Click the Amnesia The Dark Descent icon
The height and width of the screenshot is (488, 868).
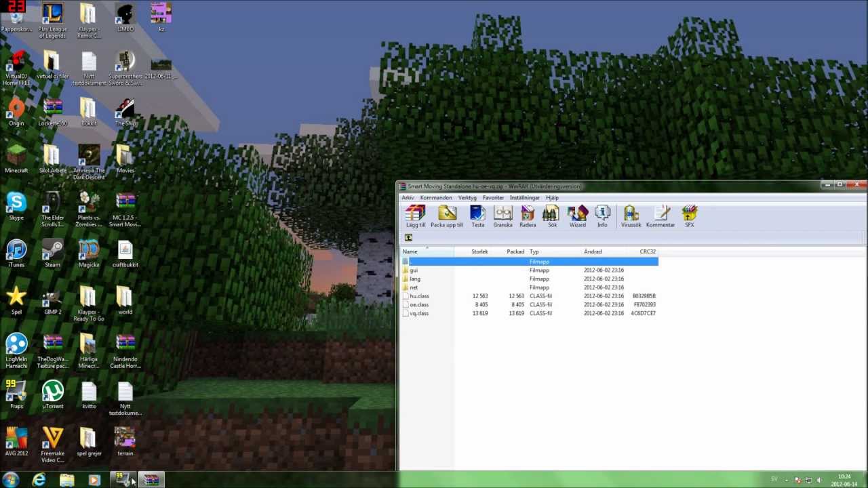click(x=89, y=163)
